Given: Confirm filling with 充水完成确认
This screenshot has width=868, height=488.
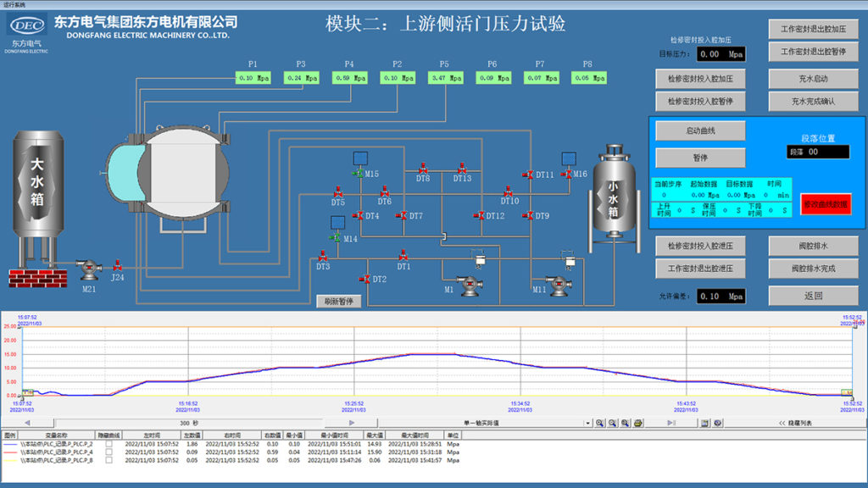Looking at the screenshot, I should (813, 102).
